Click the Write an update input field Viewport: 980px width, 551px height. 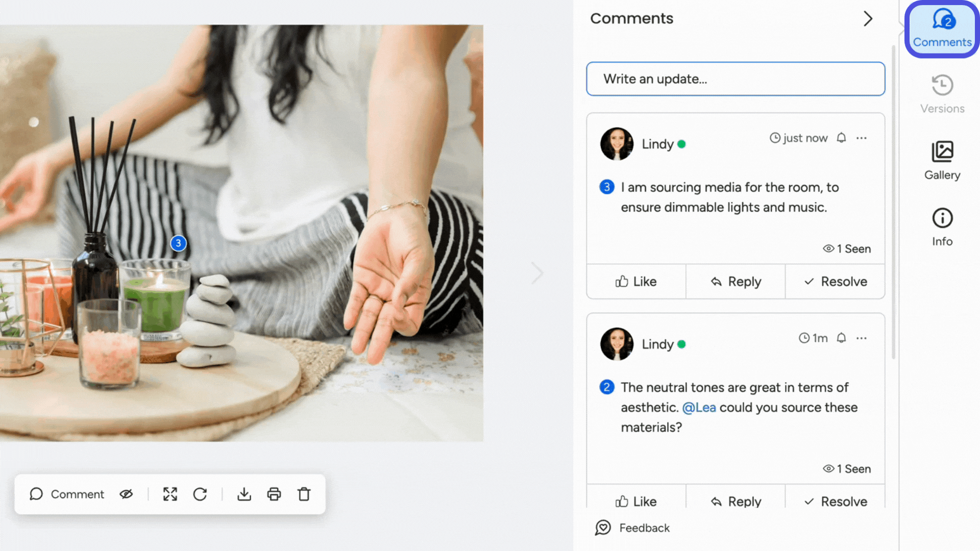pyautogui.click(x=735, y=78)
